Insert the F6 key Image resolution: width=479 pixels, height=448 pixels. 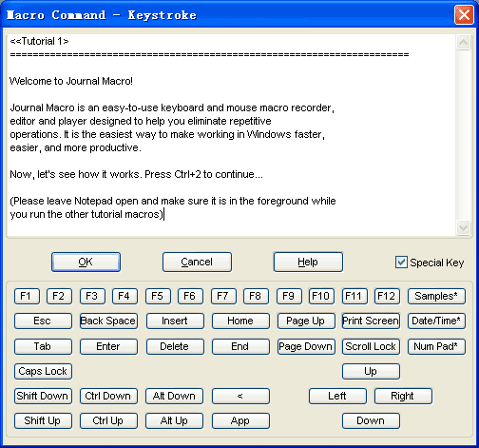tap(190, 296)
